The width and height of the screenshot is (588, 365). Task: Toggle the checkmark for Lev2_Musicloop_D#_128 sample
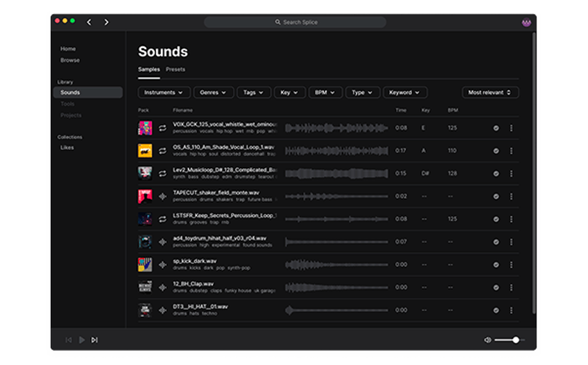pyautogui.click(x=496, y=174)
